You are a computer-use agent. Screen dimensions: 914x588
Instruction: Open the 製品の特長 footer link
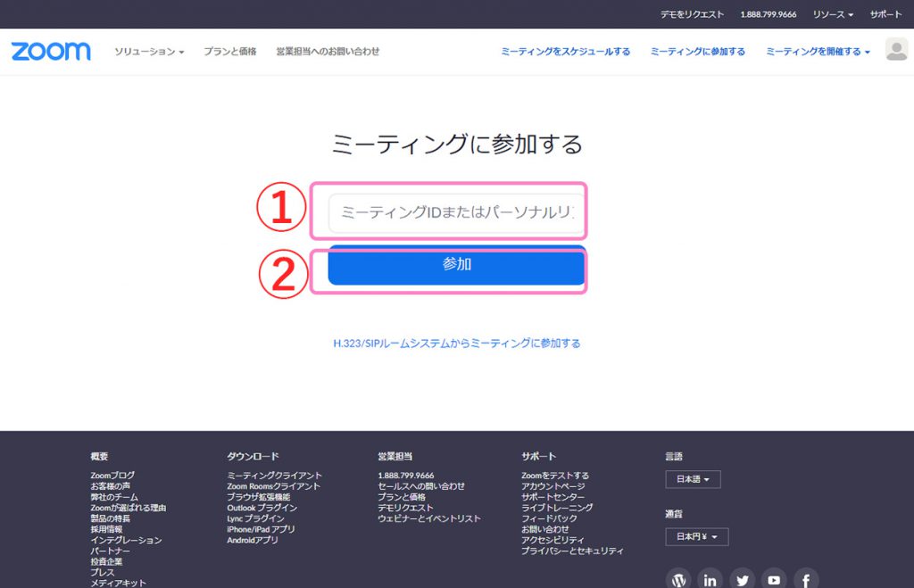[110, 518]
